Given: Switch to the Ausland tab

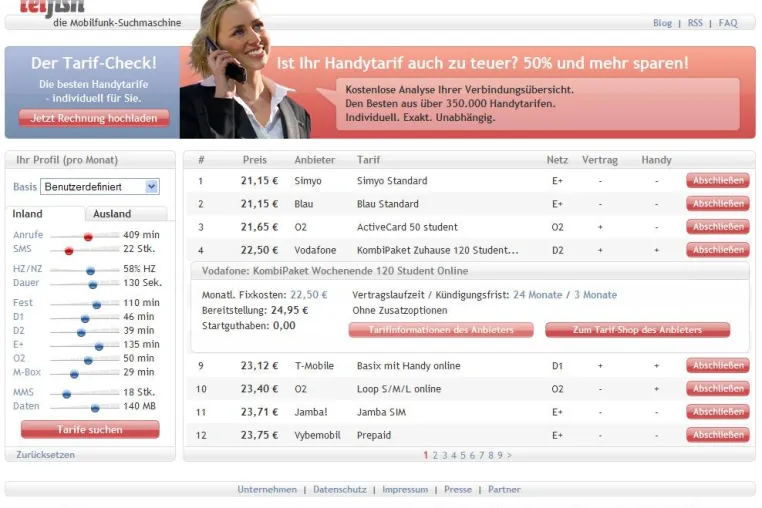Looking at the screenshot, I should click(x=126, y=214).
